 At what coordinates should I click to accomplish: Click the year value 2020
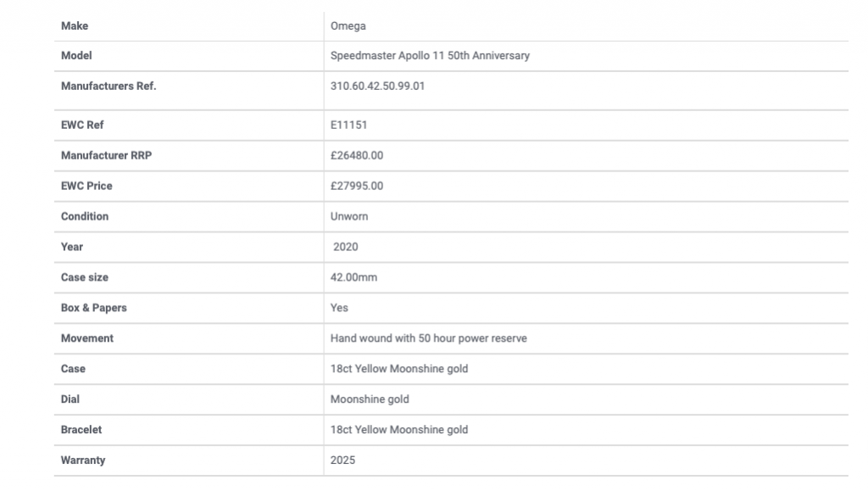346,247
